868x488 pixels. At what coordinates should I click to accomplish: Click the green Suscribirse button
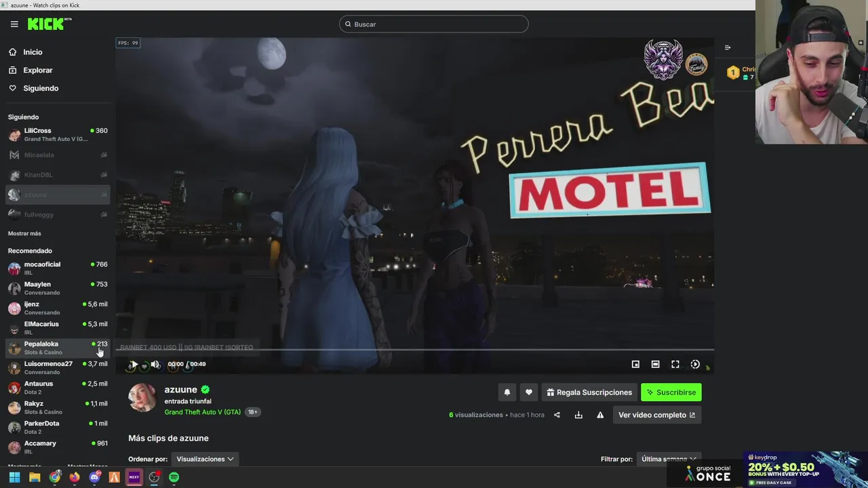click(x=671, y=392)
